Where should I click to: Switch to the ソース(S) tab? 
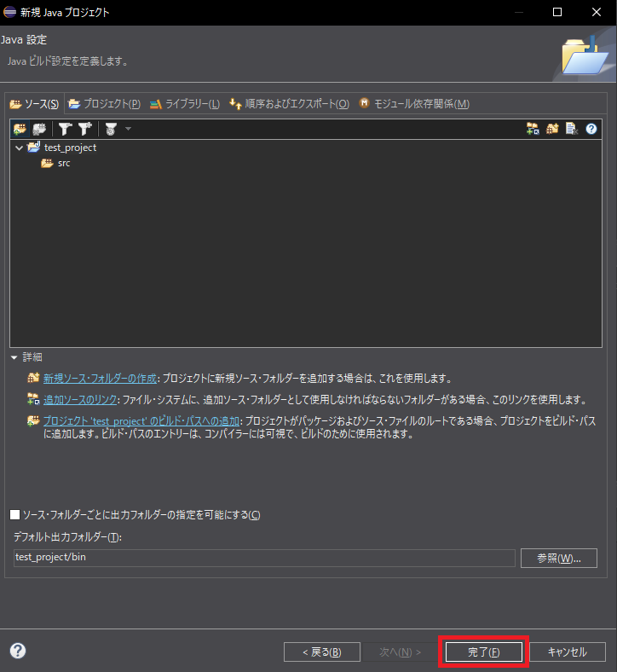coord(37,104)
